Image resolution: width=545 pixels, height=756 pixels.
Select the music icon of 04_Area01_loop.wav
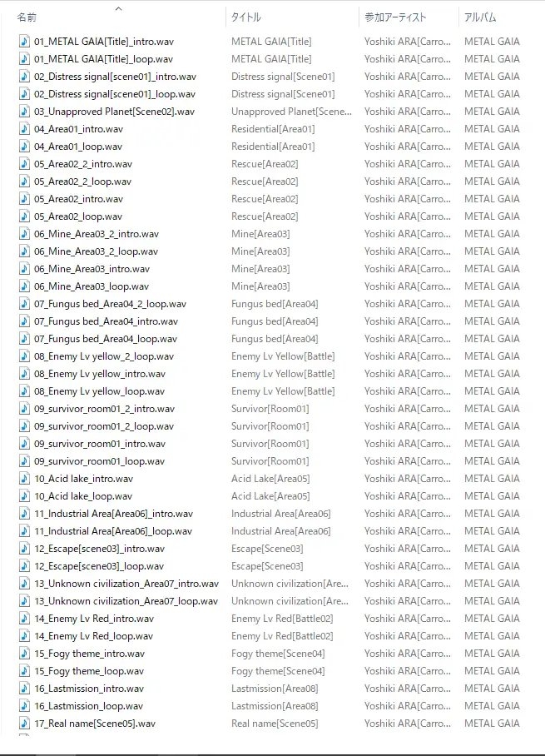[24, 147]
